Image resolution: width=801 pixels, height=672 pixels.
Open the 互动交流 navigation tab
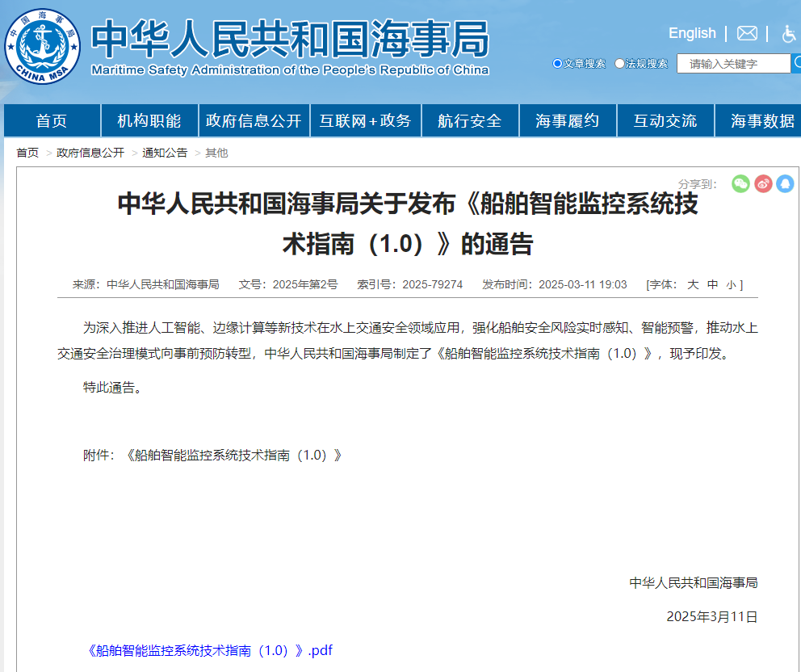(x=665, y=120)
